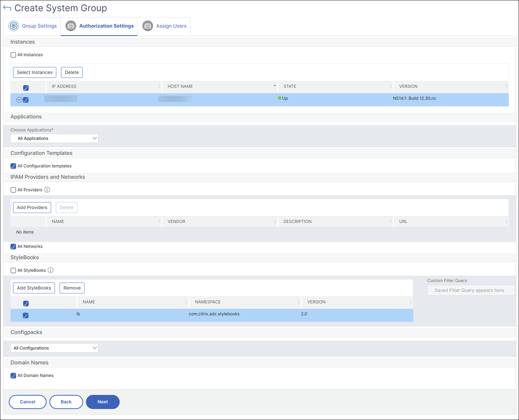
Task: Enable the All Instances checkbox
Action: pyautogui.click(x=13, y=55)
